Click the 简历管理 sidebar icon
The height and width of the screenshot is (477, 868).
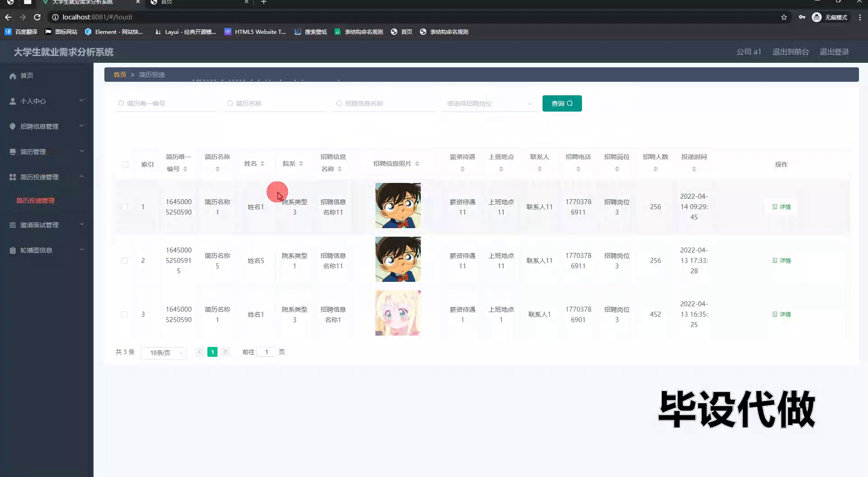point(13,152)
